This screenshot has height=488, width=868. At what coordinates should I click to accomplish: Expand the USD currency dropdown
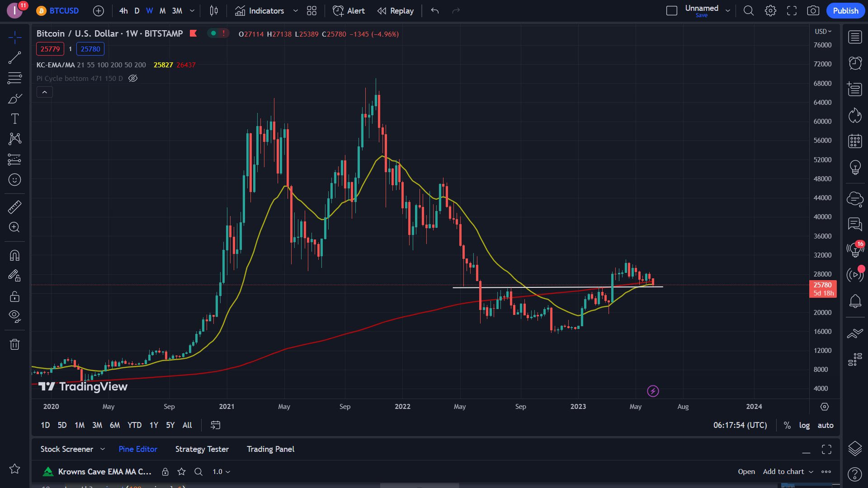[x=823, y=32]
